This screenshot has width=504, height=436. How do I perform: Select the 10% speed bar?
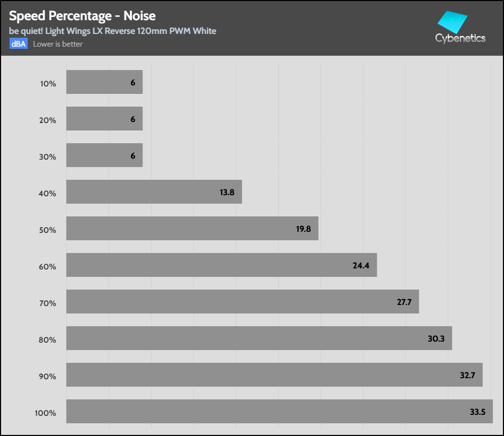104,82
